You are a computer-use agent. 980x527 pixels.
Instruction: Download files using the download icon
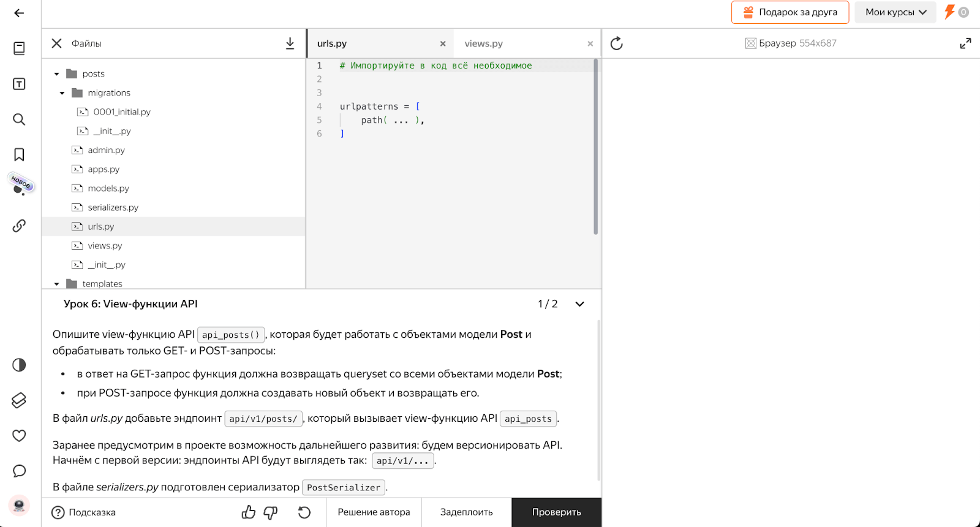pyautogui.click(x=290, y=43)
